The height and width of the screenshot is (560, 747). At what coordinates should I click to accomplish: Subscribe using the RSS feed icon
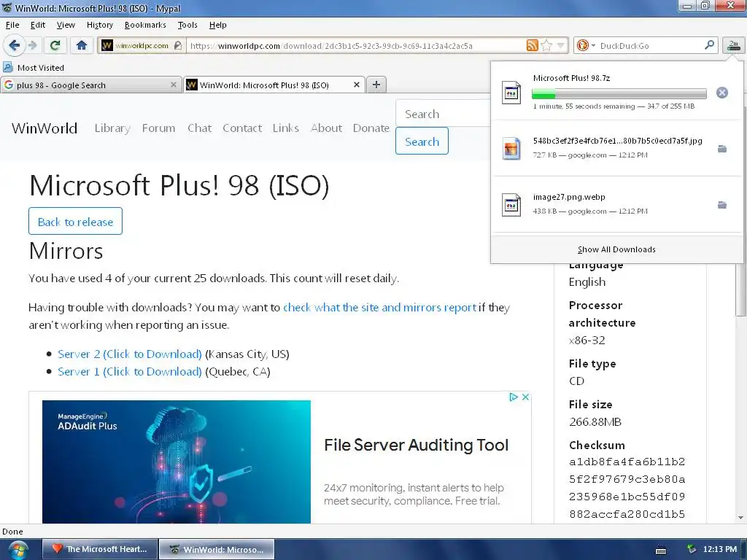coord(532,46)
